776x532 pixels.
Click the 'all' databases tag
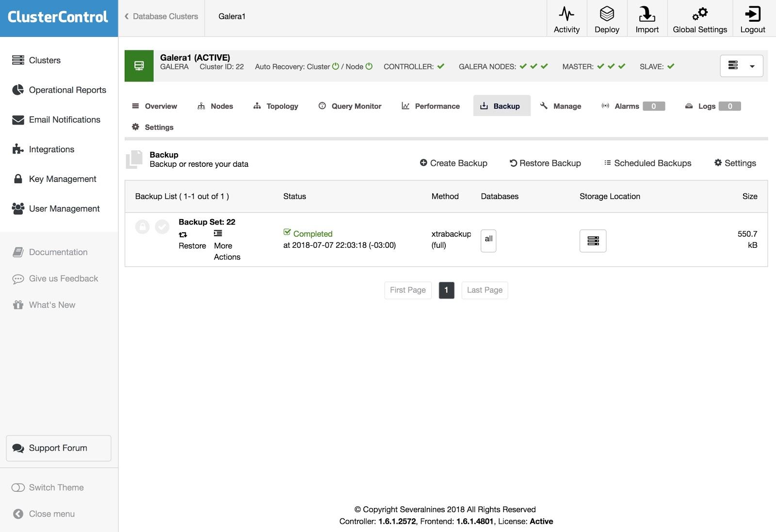(x=488, y=241)
